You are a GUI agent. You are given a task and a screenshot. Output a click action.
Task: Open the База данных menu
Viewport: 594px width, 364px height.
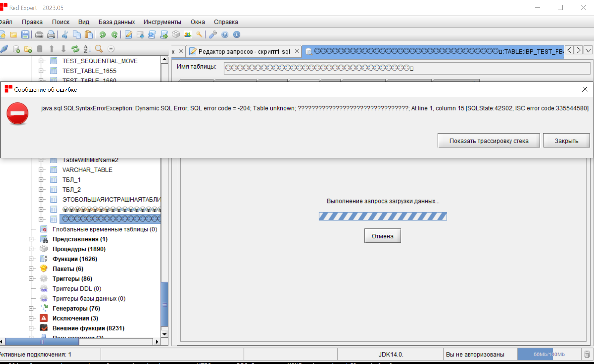tap(116, 22)
